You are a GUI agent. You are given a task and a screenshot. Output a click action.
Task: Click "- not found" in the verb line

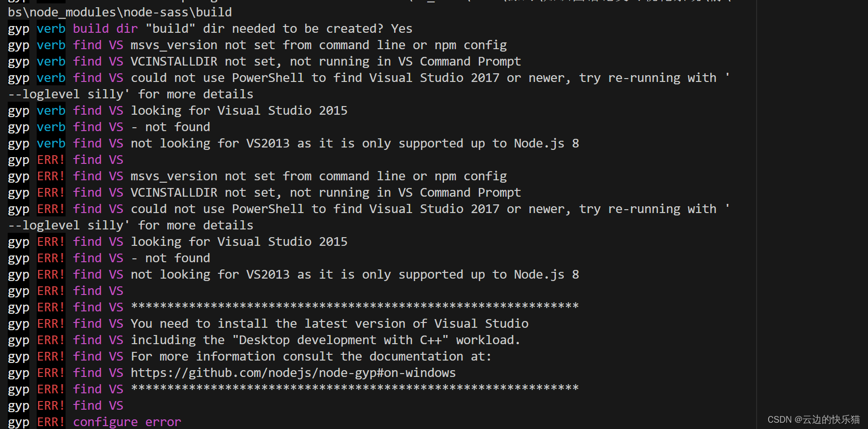(x=170, y=127)
